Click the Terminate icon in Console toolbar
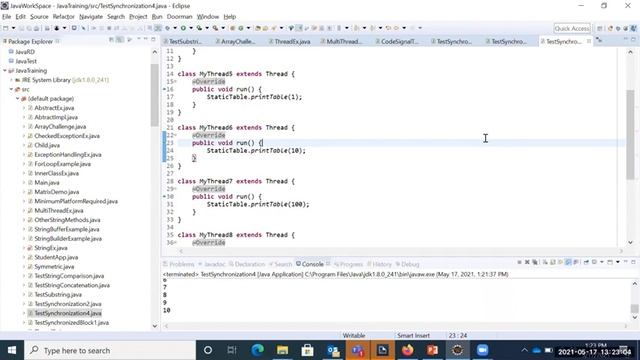640x360 pixels. tap(520, 262)
